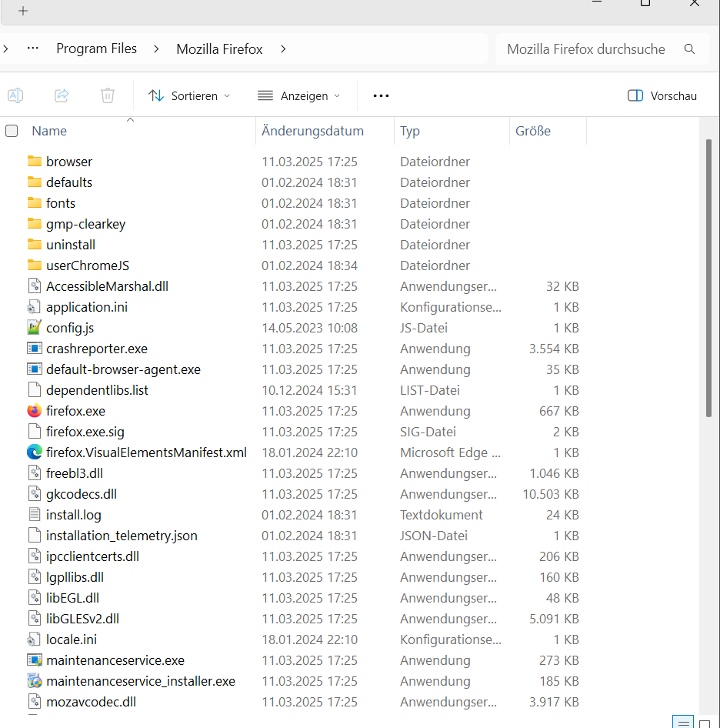Open the three-dot more options menu
Viewport: 720px width, 728px height.
pyautogui.click(x=381, y=95)
